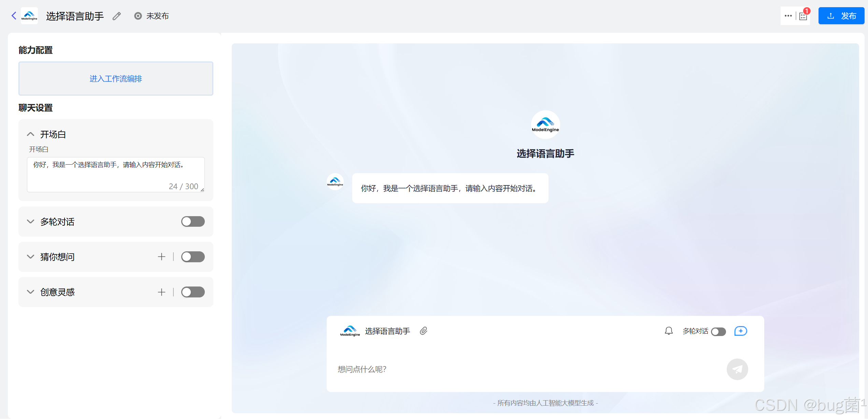Expand the 猜你想问 section chevron
The height and width of the screenshot is (419, 868).
pyautogui.click(x=30, y=257)
